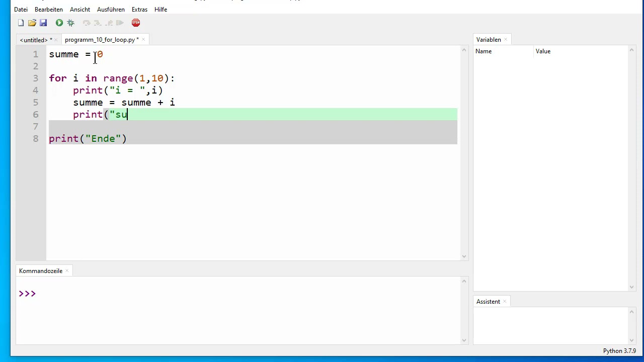Open a file using the folder icon
Screen dimensions: 644x362
click(x=32, y=23)
